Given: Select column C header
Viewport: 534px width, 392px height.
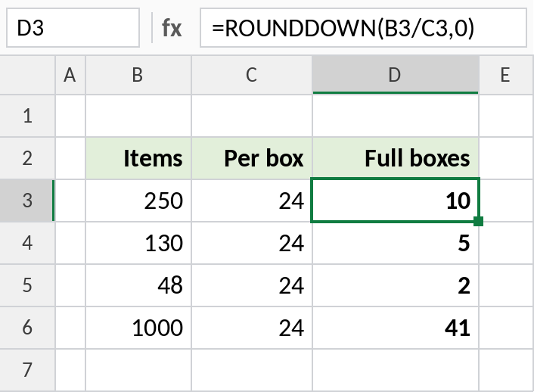Looking at the screenshot, I should (x=252, y=75).
